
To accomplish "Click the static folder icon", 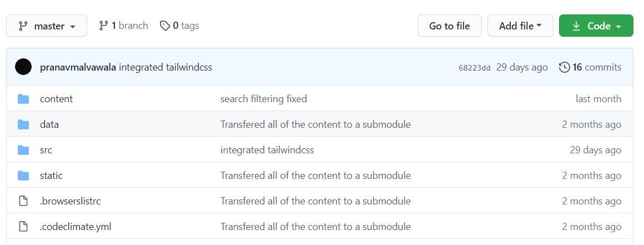I will pyautogui.click(x=23, y=176).
